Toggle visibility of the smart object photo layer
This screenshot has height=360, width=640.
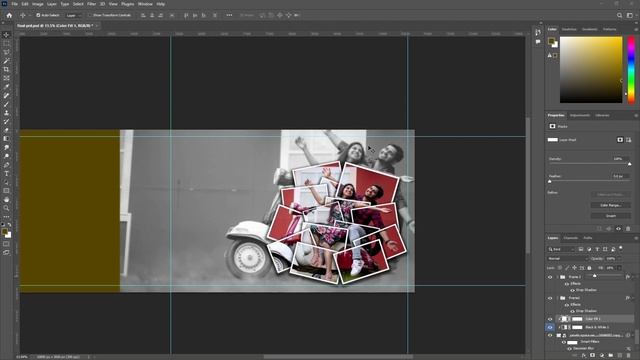click(550, 336)
